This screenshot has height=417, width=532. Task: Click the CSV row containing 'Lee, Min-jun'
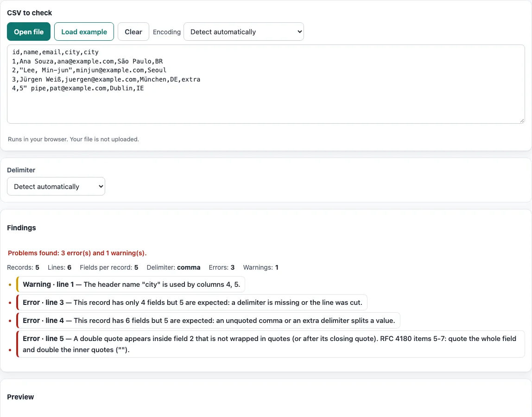coord(89,70)
